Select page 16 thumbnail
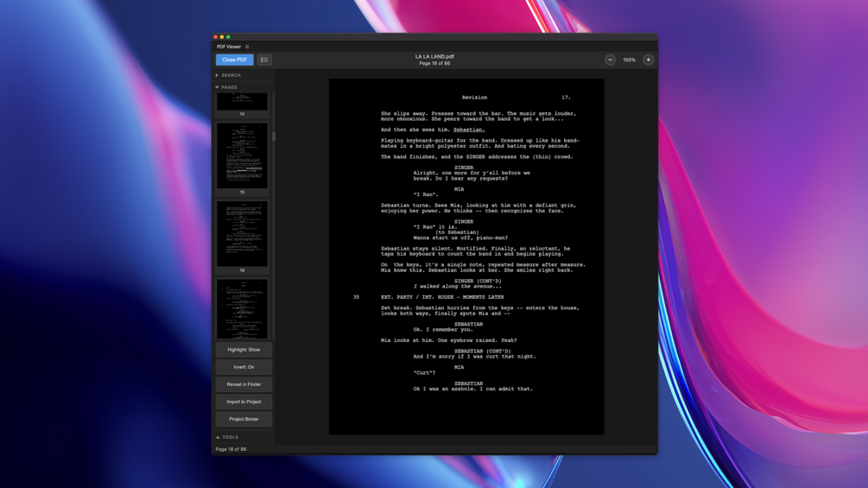This screenshot has height=488, width=868. 242,233
